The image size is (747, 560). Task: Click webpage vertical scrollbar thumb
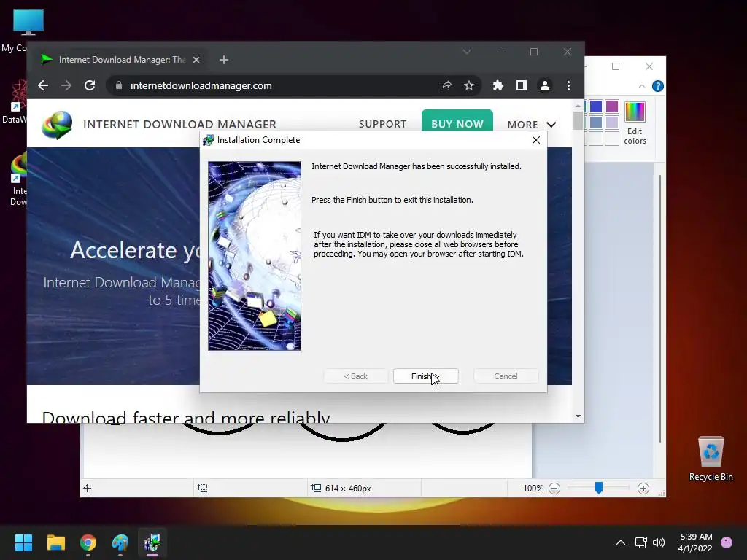tap(578, 120)
